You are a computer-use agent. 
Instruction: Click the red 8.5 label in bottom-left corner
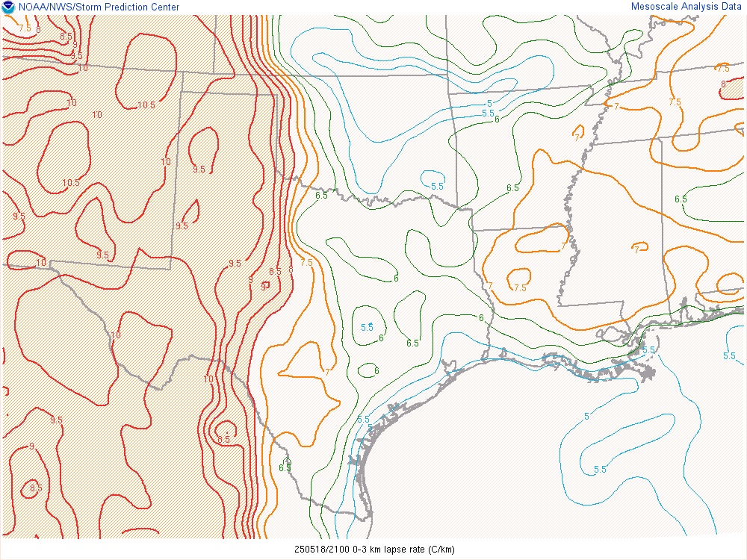pyautogui.click(x=36, y=488)
